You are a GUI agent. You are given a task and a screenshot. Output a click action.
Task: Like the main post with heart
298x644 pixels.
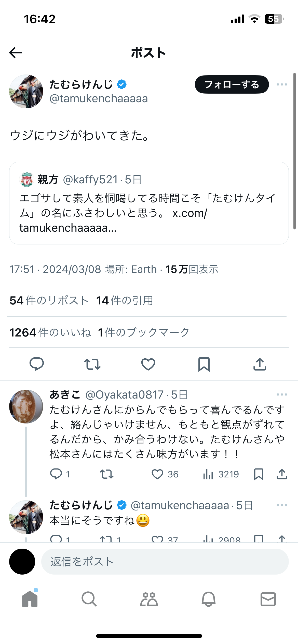148,364
